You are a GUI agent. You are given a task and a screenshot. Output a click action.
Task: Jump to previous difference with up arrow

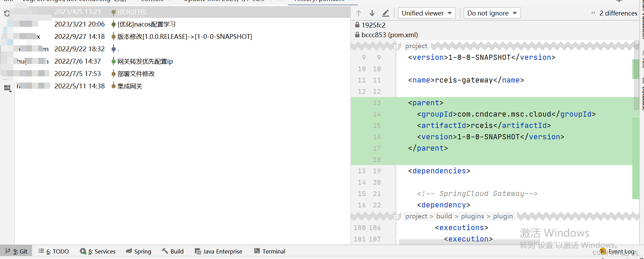(359, 13)
